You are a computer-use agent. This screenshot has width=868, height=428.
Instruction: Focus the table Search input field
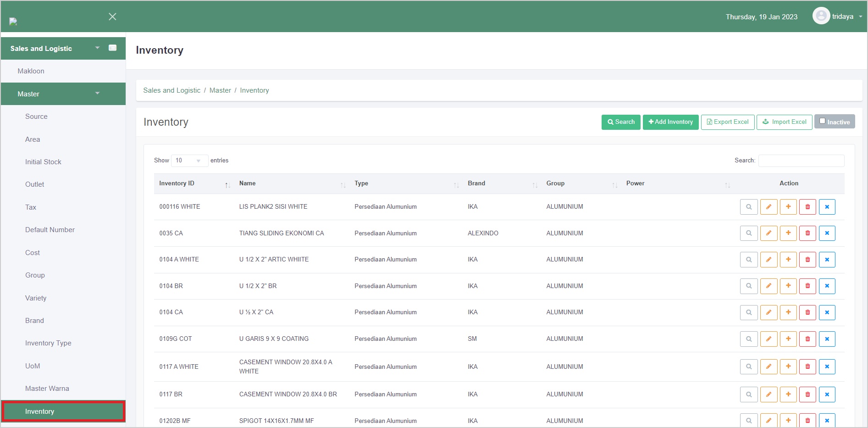coord(801,161)
